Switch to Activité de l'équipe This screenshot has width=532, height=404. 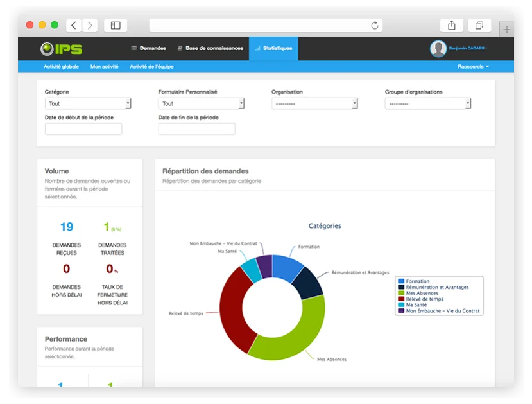(x=151, y=67)
